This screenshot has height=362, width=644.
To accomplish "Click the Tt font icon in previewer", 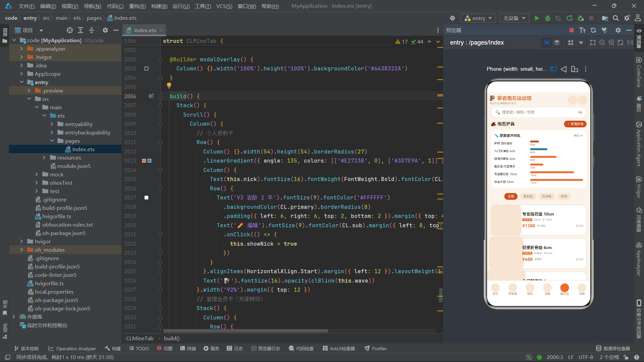I will pos(582,30).
